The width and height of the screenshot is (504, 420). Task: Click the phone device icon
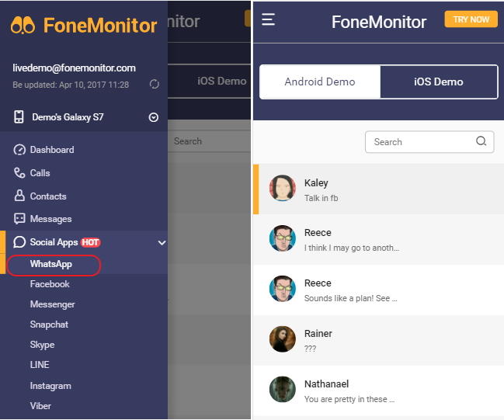pos(19,116)
